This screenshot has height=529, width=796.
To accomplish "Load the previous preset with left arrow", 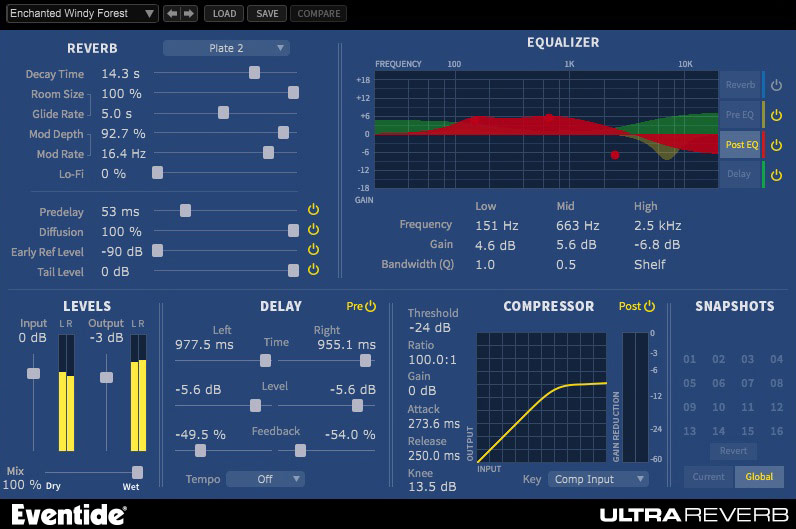I will pyautogui.click(x=172, y=14).
